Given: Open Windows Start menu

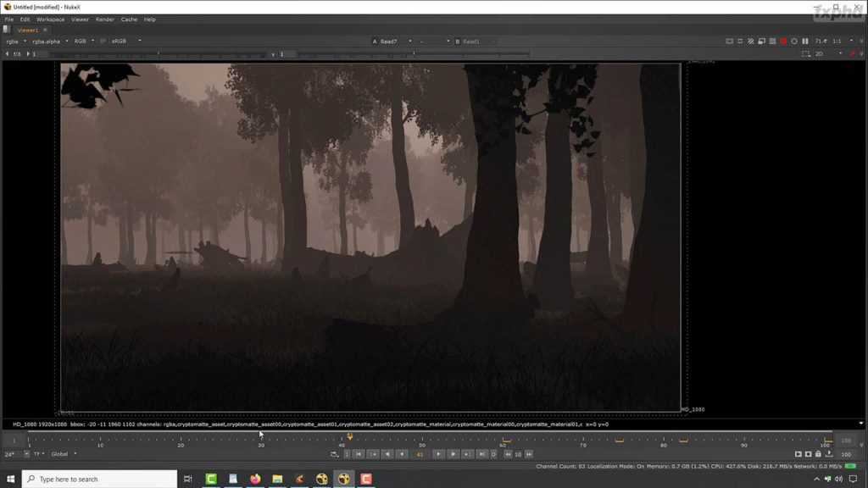Looking at the screenshot, I should [x=10, y=480].
